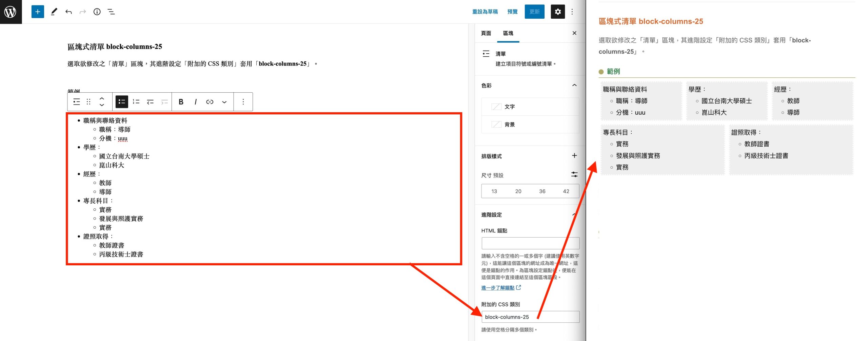Insert a link via toolbar

[210, 102]
